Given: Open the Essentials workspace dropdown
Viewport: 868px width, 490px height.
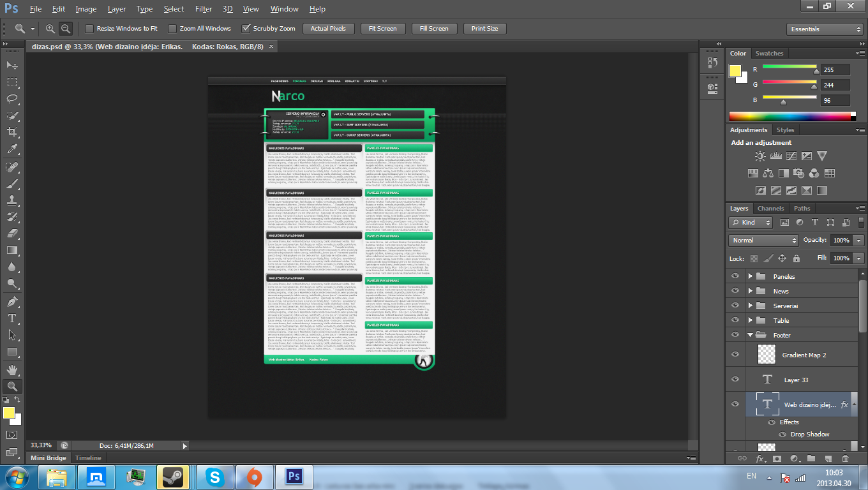Looking at the screenshot, I should [825, 29].
